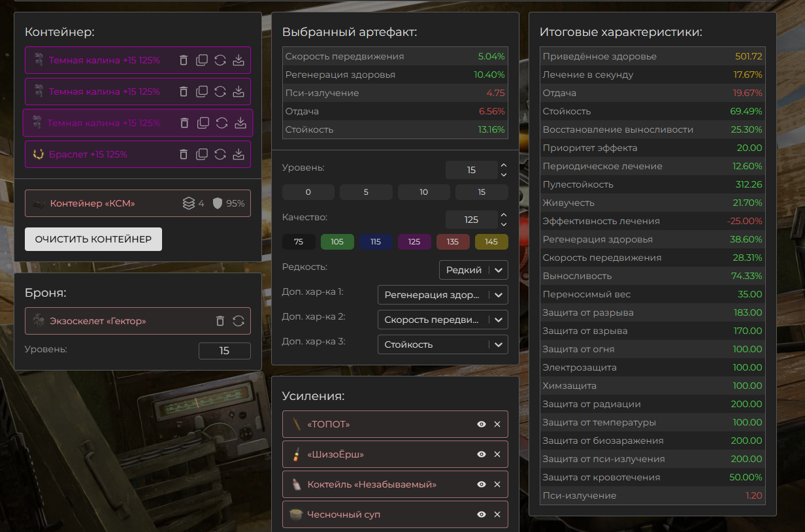Viewport: 805px width, 532px height.
Task: Click the Браслет bracelet thumbnail icon
Action: (39, 154)
